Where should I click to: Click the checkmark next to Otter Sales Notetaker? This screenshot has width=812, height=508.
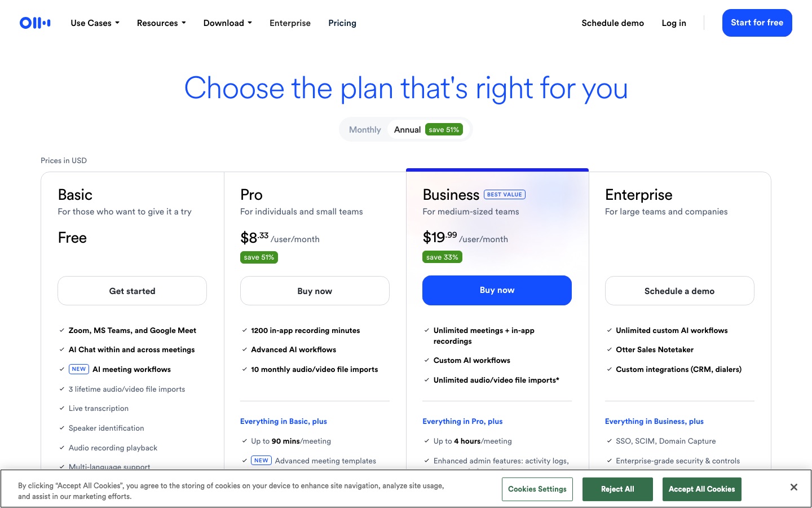tap(609, 350)
